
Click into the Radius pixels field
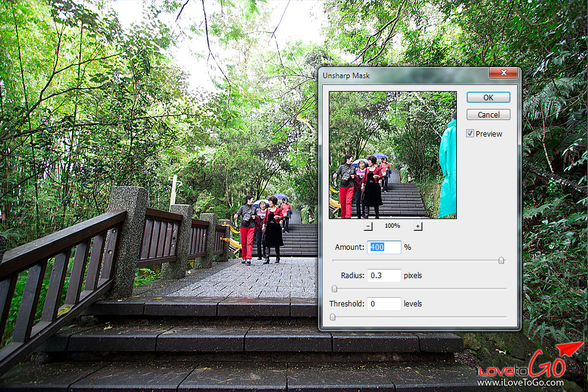tap(384, 276)
